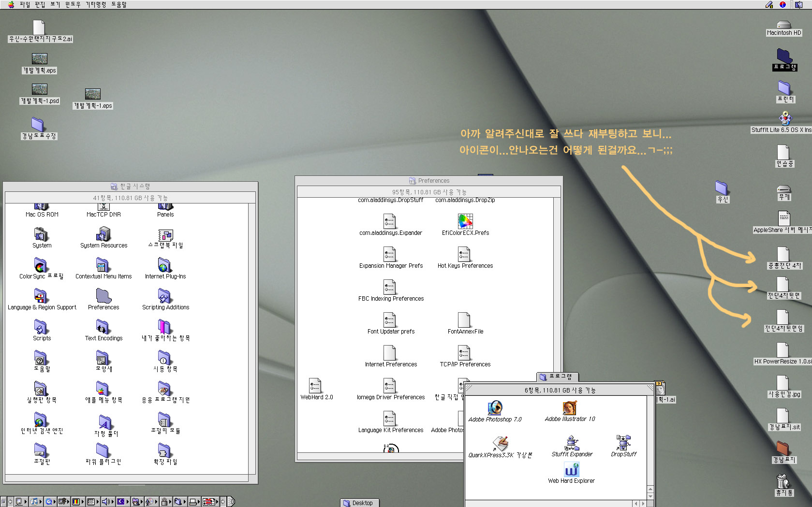Open the 파일 menu in the menu bar
This screenshot has width=812, height=507.
pos(25,4)
